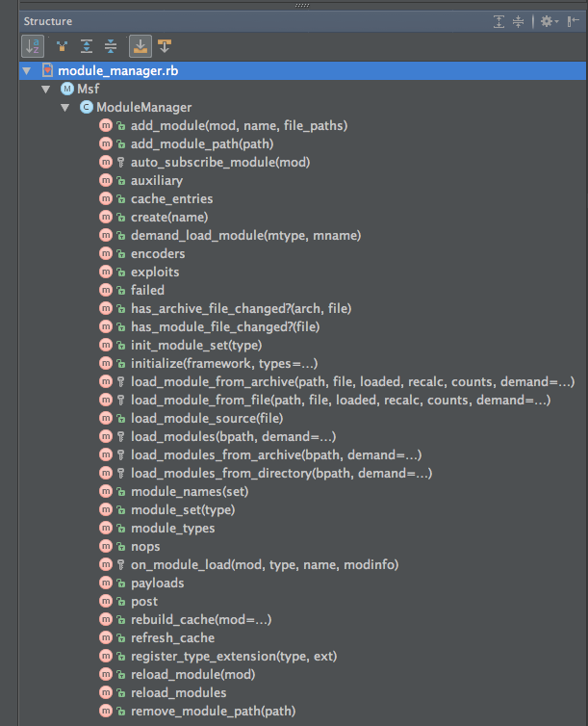
Task: Collapse all structure tree nodes
Action: [x=111, y=46]
